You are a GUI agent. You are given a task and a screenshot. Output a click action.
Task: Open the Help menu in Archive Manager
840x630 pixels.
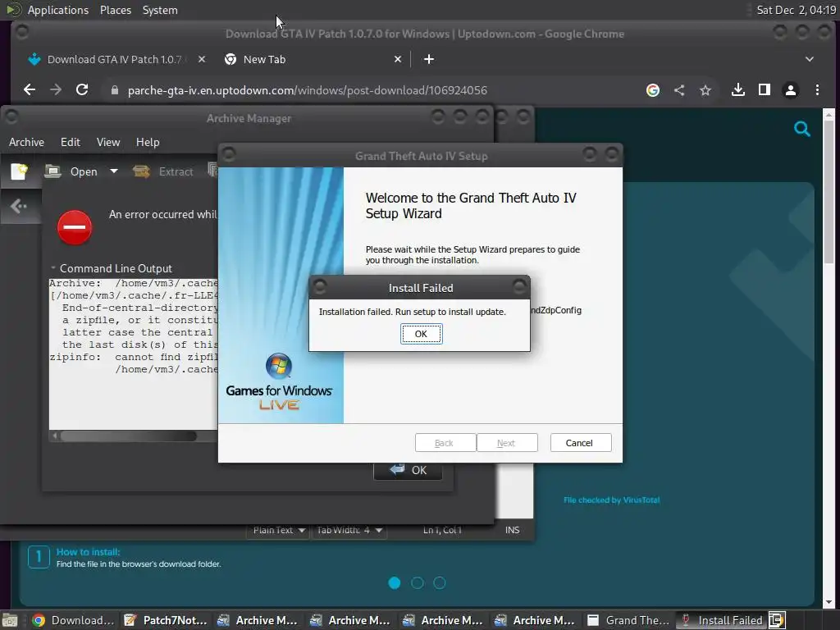(x=148, y=142)
